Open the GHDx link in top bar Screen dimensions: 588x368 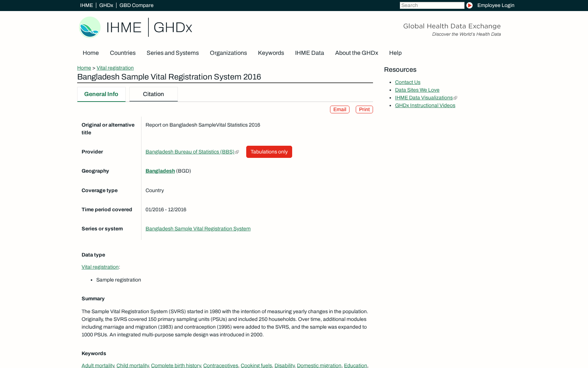[x=106, y=5]
